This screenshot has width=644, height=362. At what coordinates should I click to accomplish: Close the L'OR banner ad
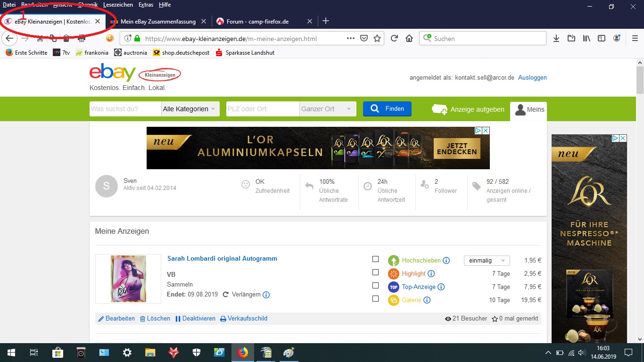(486, 131)
